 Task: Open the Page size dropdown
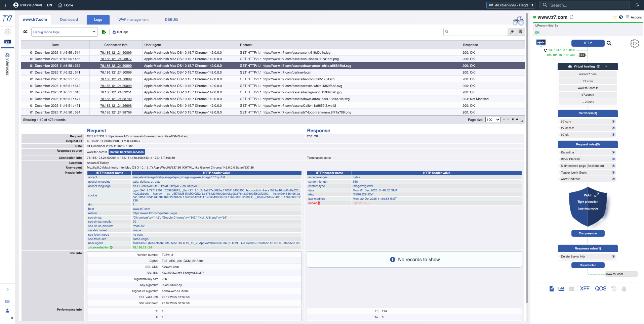[493, 120]
